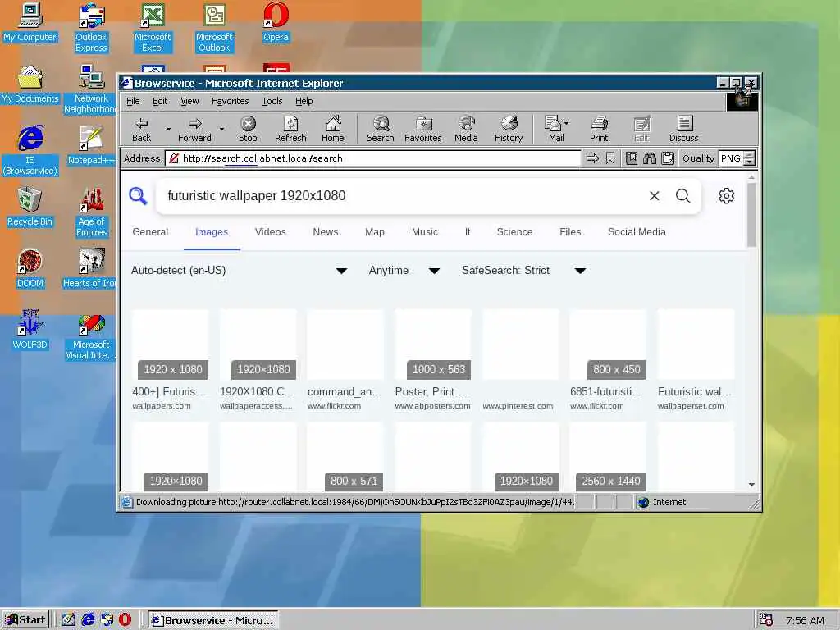This screenshot has height=630, width=840.
Task: Switch to General search tab
Action: point(150,232)
